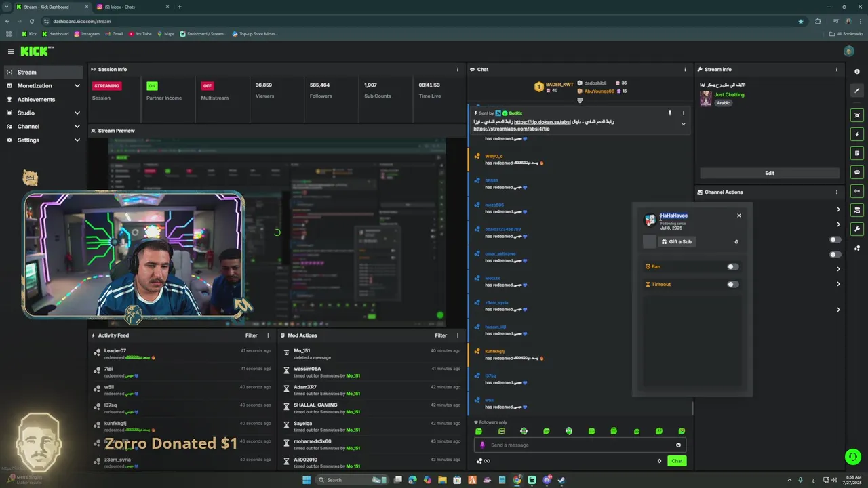Open Chat panel three-dot menu
The width and height of the screenshot is (868, 488).
[685, 69]
